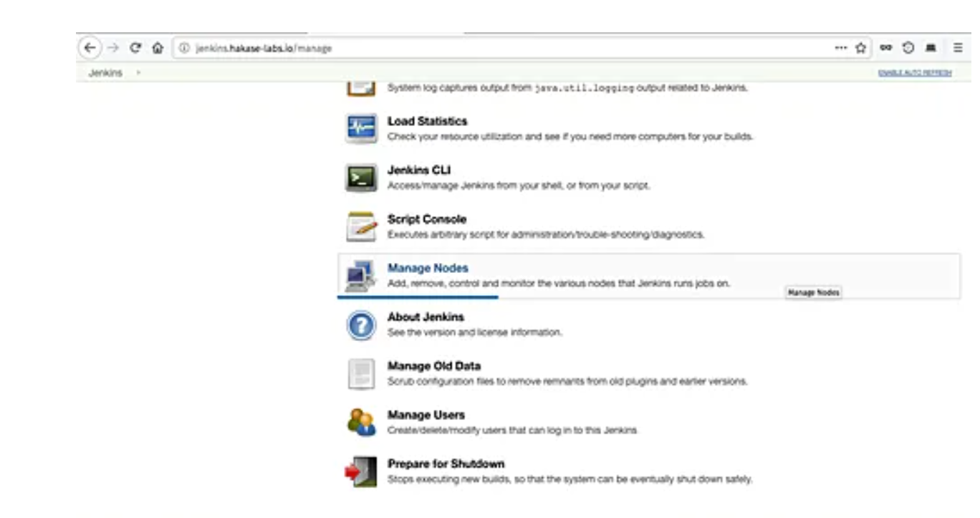Viewport: 980px width, 518px height.
Task: Open the site information icon in the address bar
Action: click(x=184, y=48)
